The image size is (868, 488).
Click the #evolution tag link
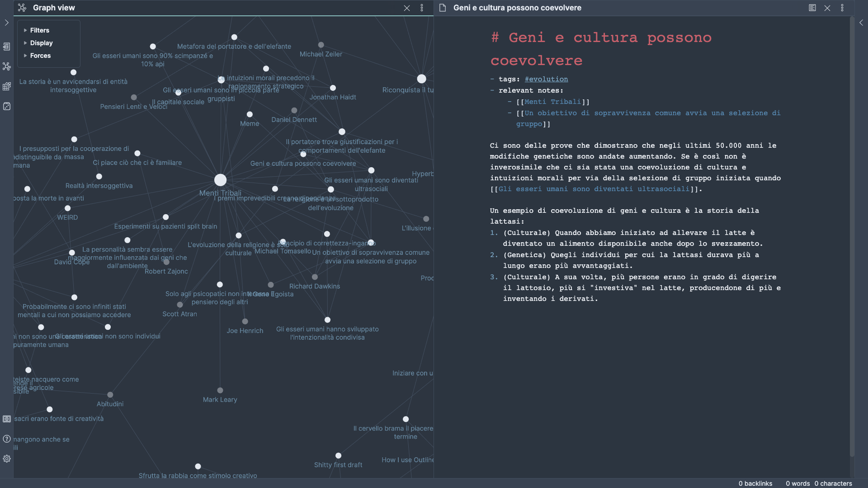tap(546, 79)
